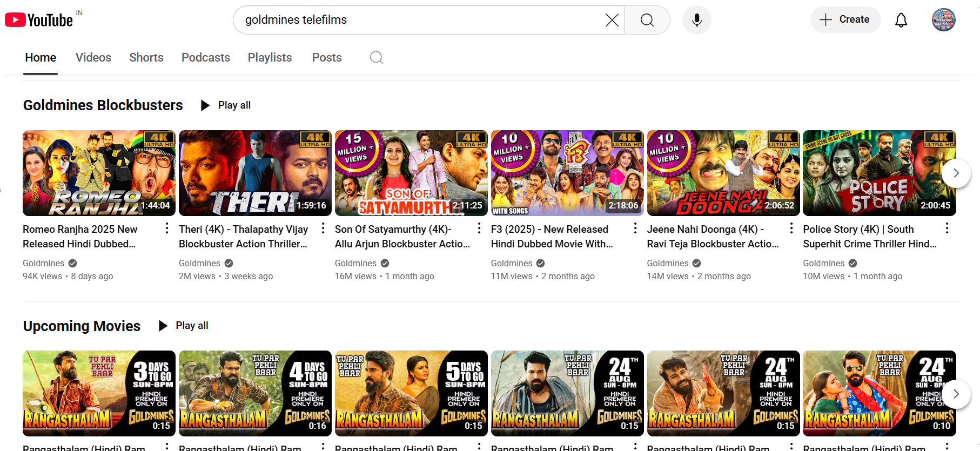Click the magnifier search button
This screenshot has width=980, height=451.
click(647, 21)
